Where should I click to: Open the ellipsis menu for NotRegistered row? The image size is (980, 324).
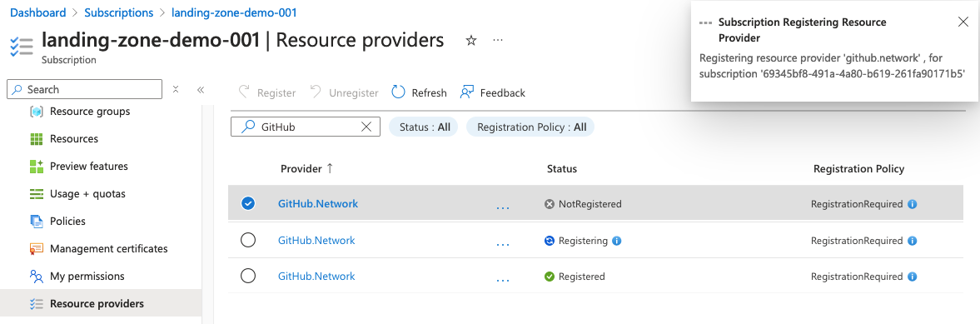[503, 207]
